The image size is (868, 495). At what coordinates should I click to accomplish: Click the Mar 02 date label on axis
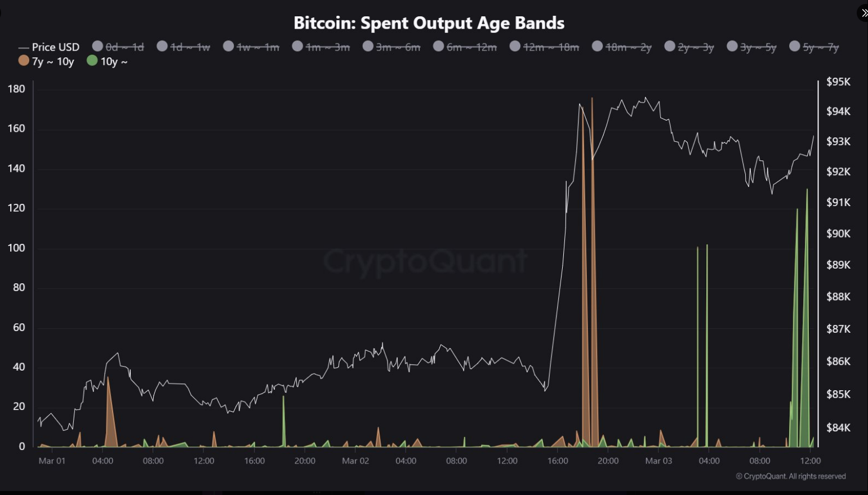click(x=355, y=461)
